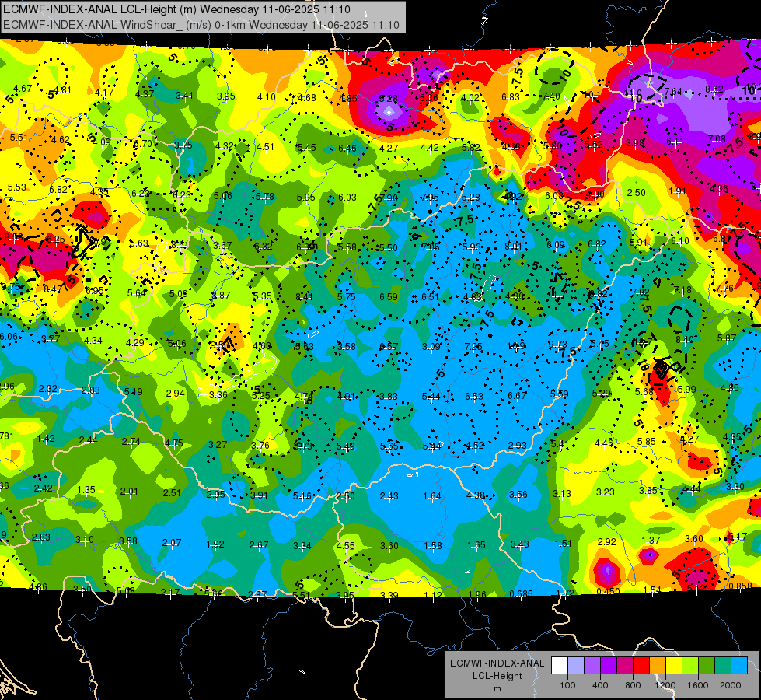Click the grid point labeled 5.93
This screenshot has width=761, height=700.
[471, 247]
